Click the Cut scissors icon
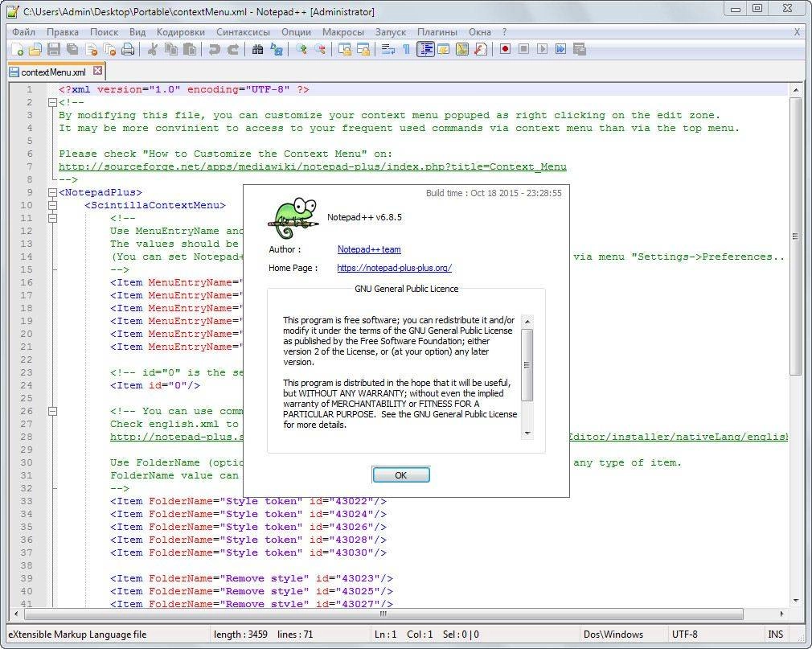 coord(152,49)
